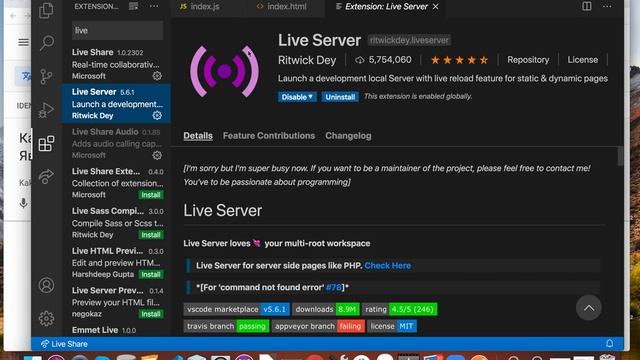The width and height of the screenshot is (640, 360).
Task: Click the travis branch passing badge
Action: 227,326
